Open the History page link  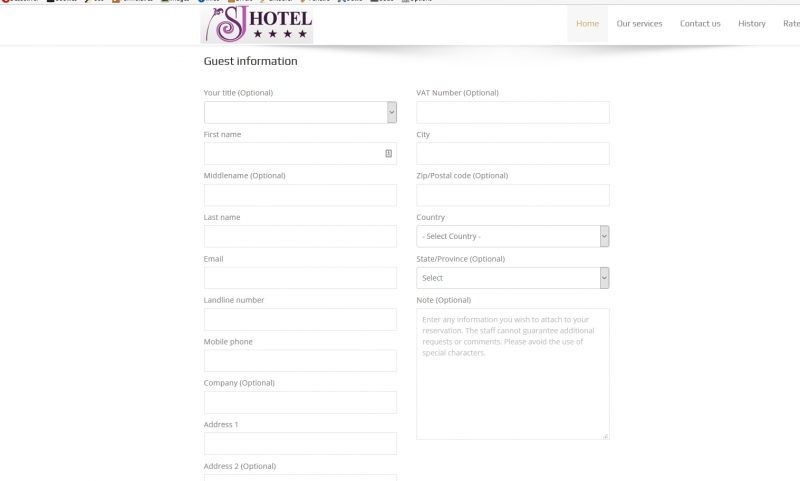(x=752, y=24)
